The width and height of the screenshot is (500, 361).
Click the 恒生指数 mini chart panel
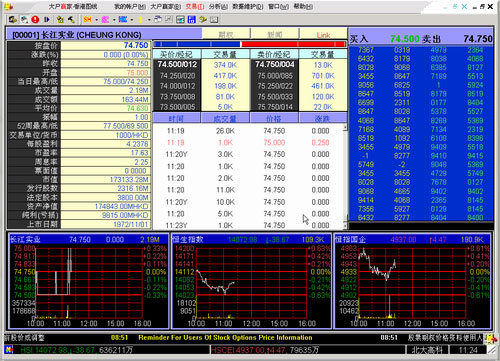point(251,281)
